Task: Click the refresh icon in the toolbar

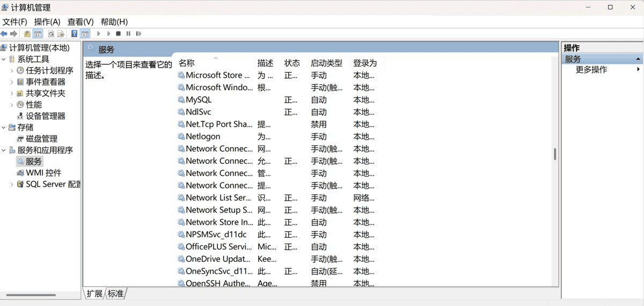Action: tap(51, 34)
